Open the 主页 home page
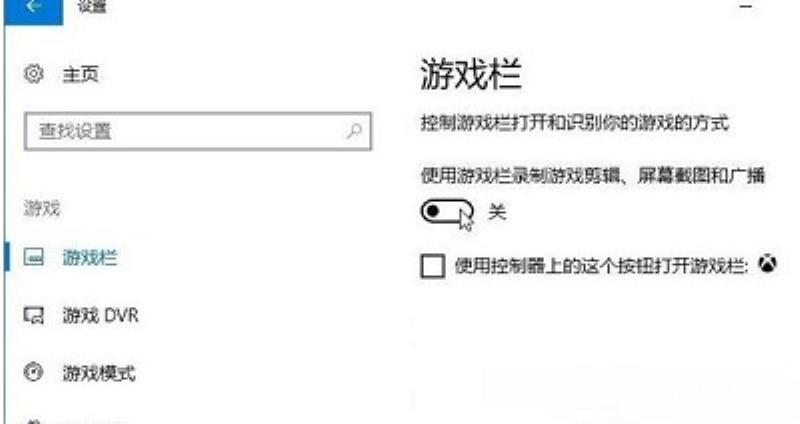The image size is (800, 424). (x=80, y=74)
